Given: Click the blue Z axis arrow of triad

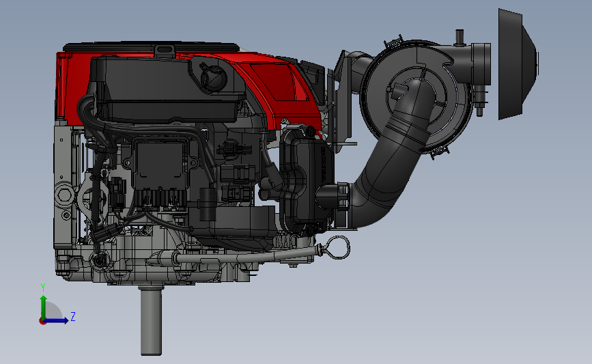Looking at the screenshot, I should (57, 321).
